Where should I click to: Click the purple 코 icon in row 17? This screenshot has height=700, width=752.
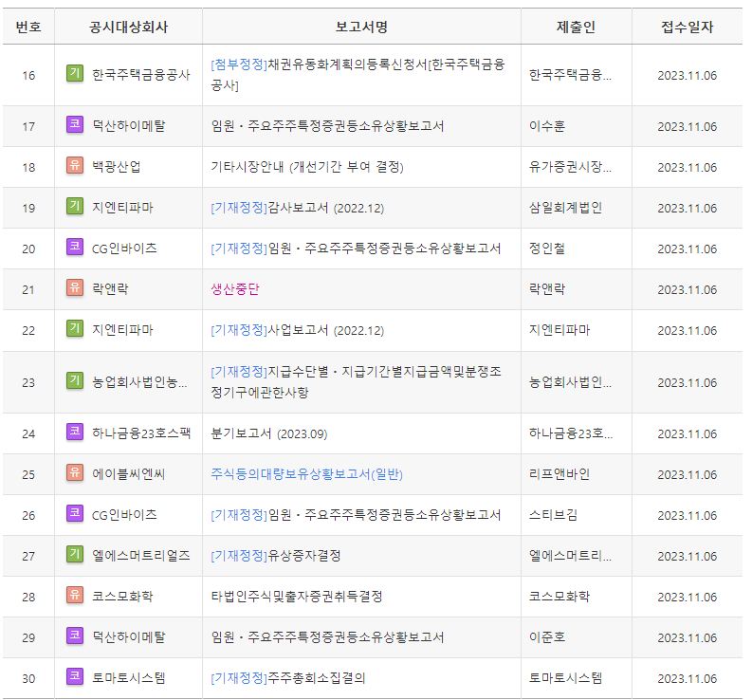coord(75,125)
